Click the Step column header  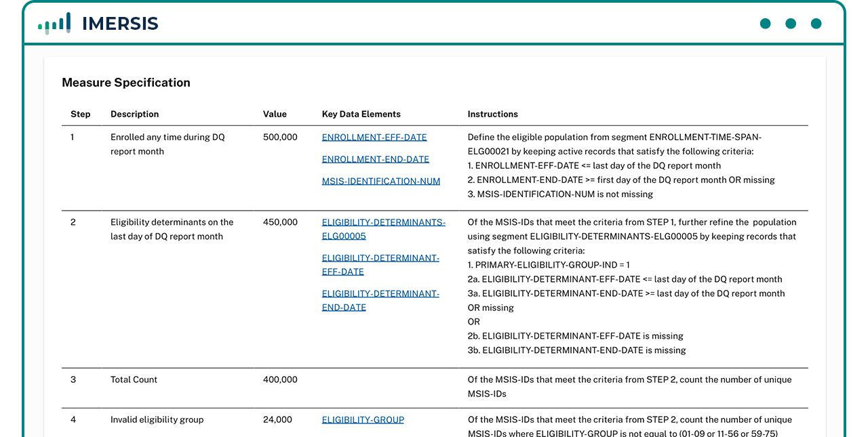coord(81,114)
